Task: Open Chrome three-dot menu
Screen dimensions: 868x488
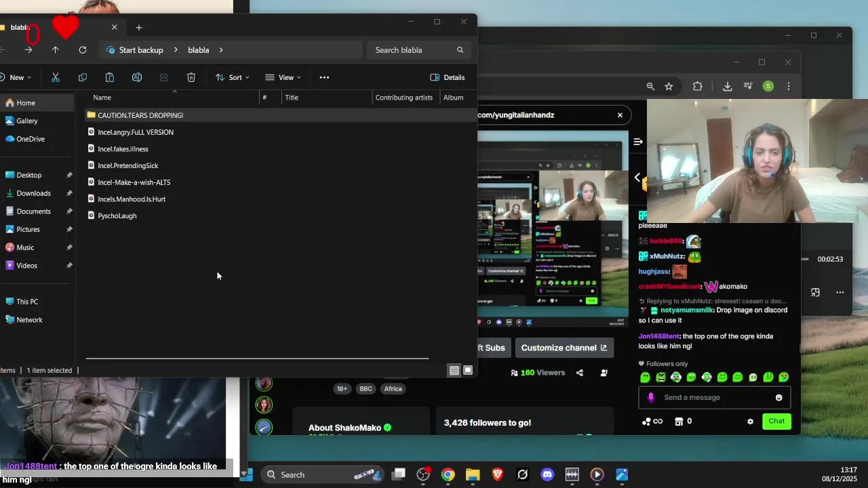Action: pos(789,86)
